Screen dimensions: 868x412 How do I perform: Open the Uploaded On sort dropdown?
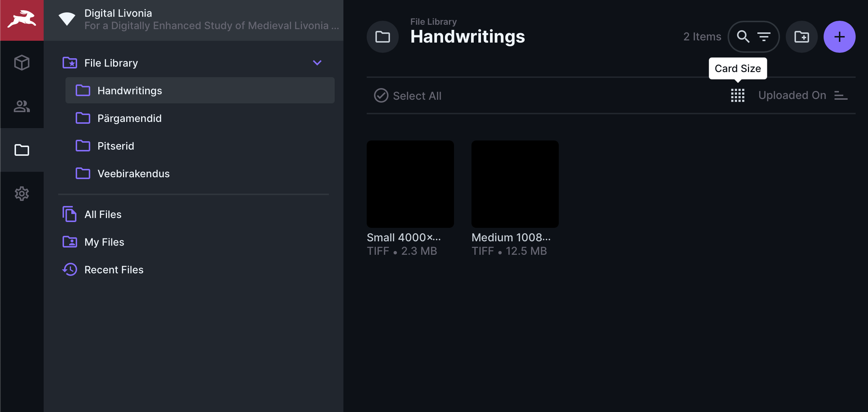(x=792, y=95)
